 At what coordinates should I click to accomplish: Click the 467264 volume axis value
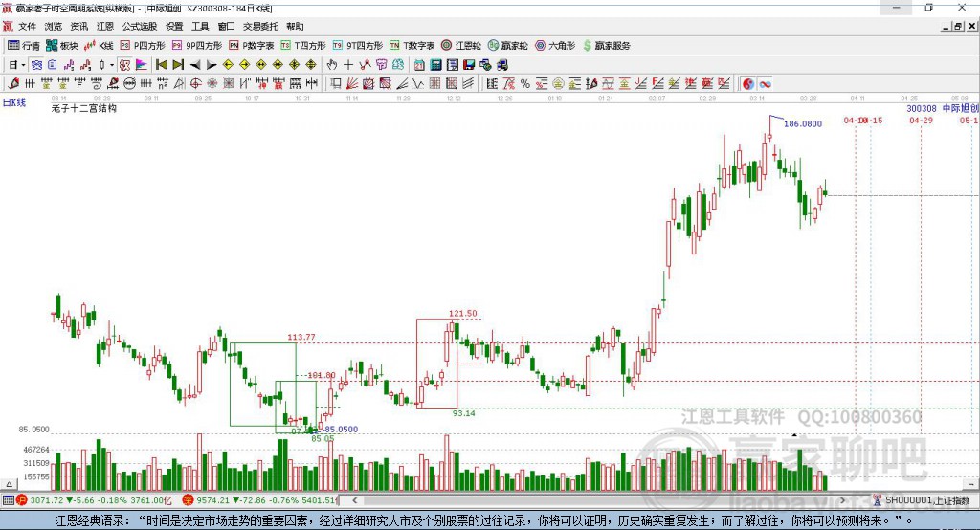pos(36,450)
